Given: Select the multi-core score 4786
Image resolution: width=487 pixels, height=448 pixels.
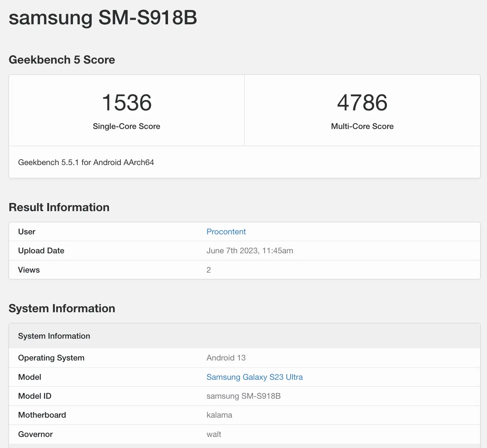Looking at the screenshot, I should (x=362, y=103).
